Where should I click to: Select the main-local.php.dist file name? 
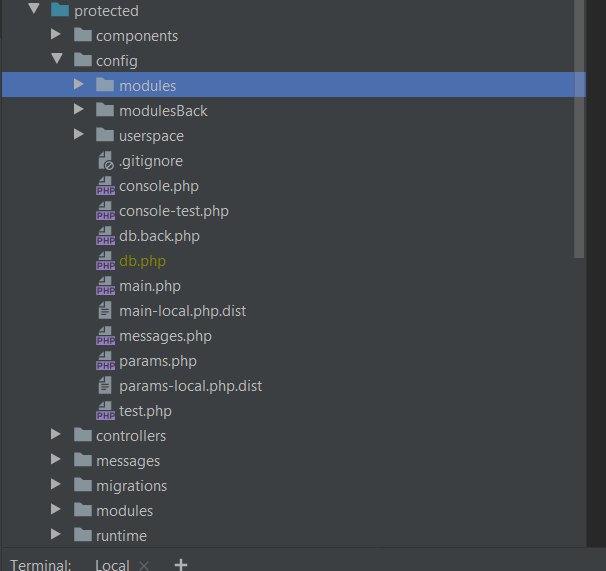182,311
